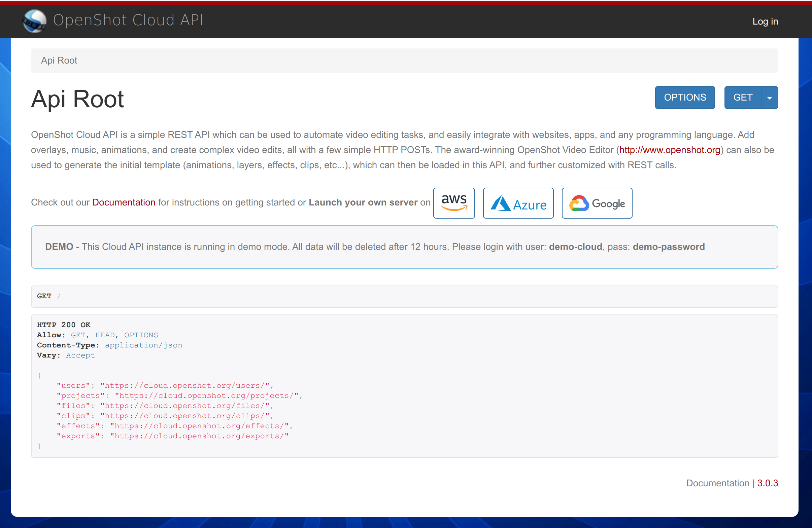Click the GET request button

tap(742, 97)
